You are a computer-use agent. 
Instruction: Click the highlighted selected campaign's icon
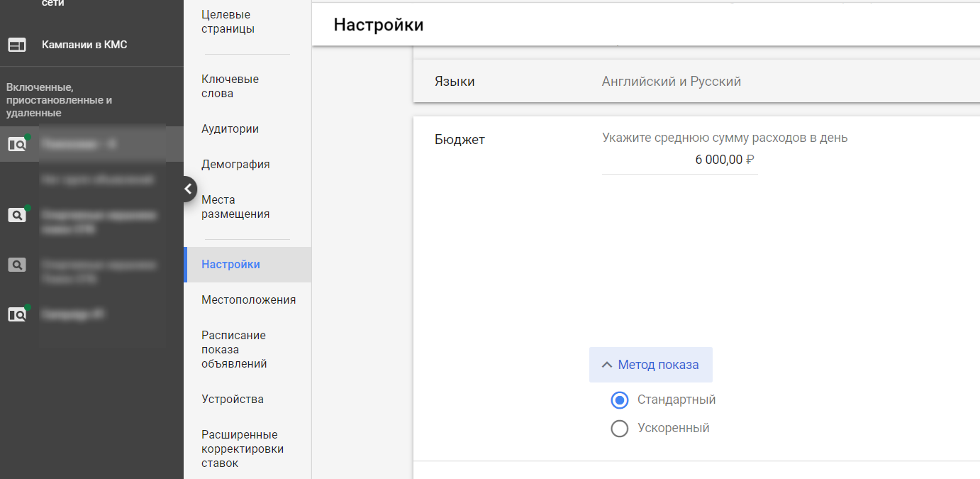(x=17, y=144)
